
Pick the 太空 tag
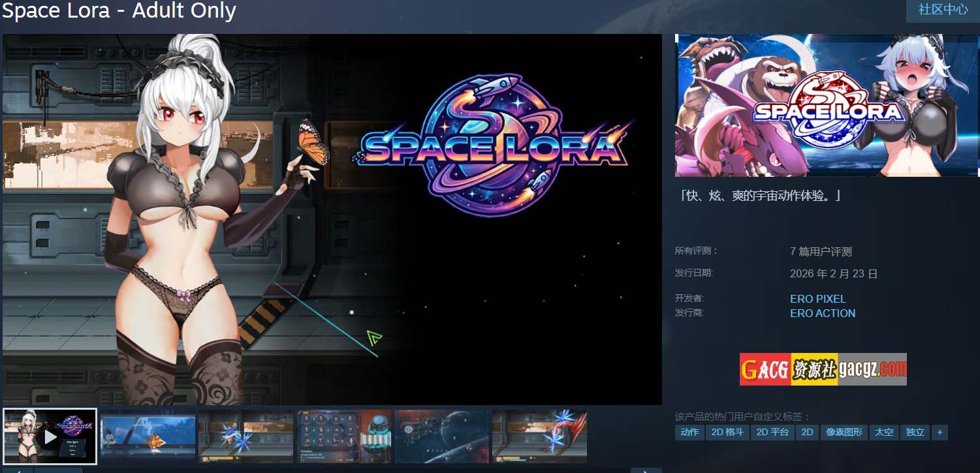click(884, 432)
